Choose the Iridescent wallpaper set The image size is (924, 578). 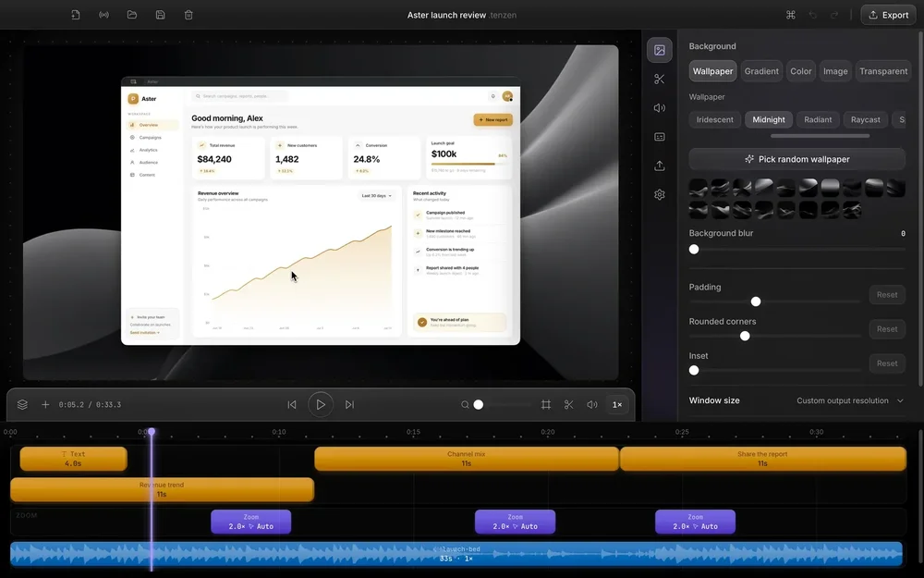click(x=715, y=119)
